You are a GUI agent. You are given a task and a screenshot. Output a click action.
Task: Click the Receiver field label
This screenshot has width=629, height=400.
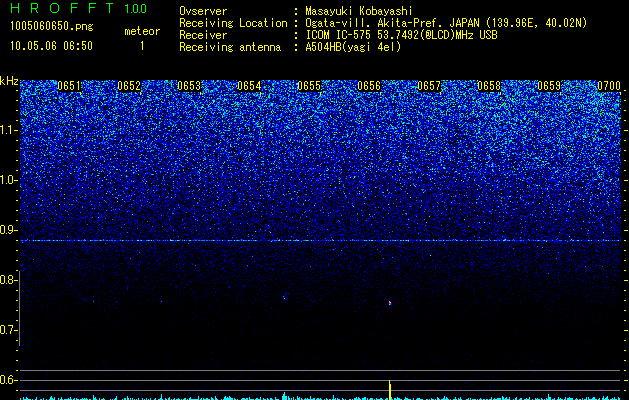(203, 35)
